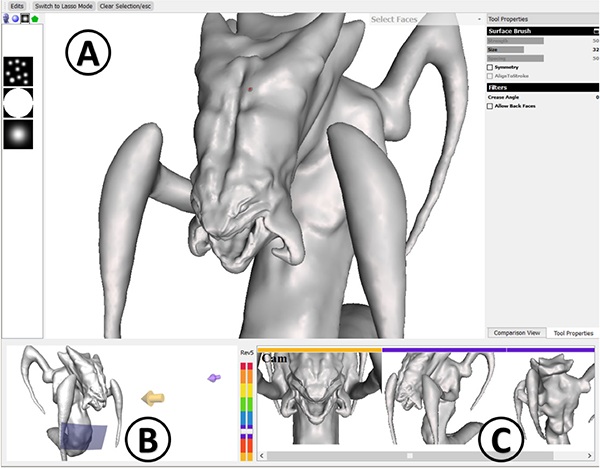Choose the soft gradient falloff brush
Image resolution: width=600 pixels, height=468 pixels.
pyautogui.click(x=18, y=135)
